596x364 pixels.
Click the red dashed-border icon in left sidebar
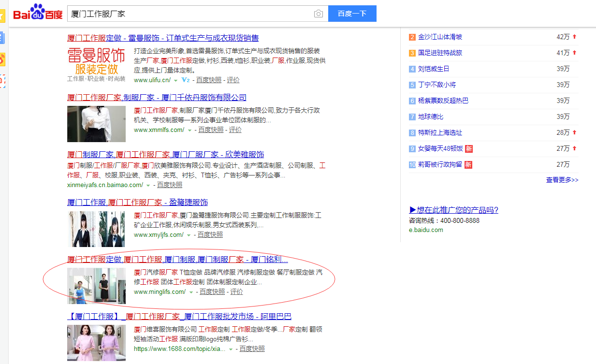pyautogui.click(x=1, y=81)
